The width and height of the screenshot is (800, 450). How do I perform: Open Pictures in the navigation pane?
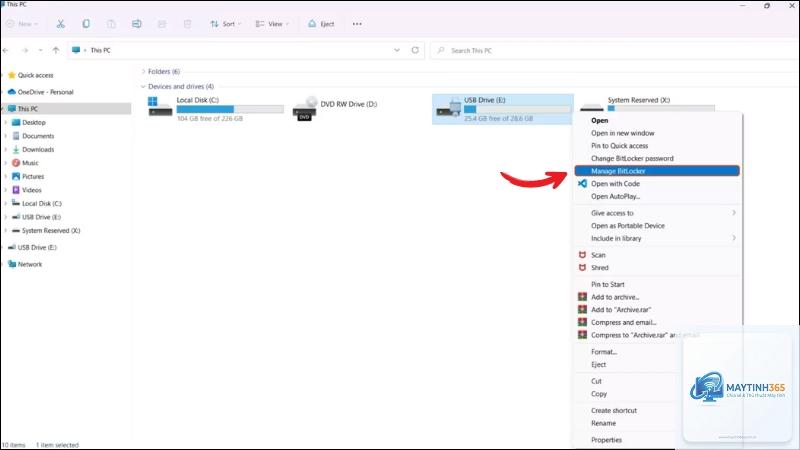[28, 177]
